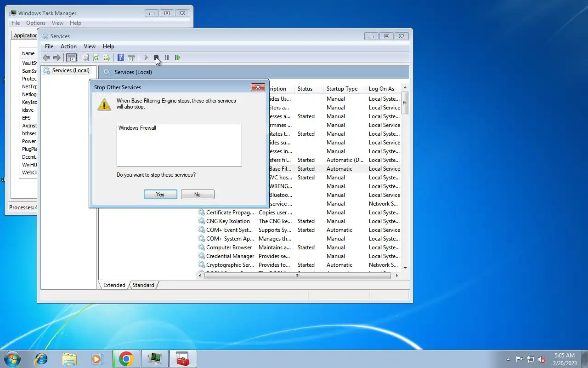Open Action menu in Services window
The image size is (588, 368).
68,46
